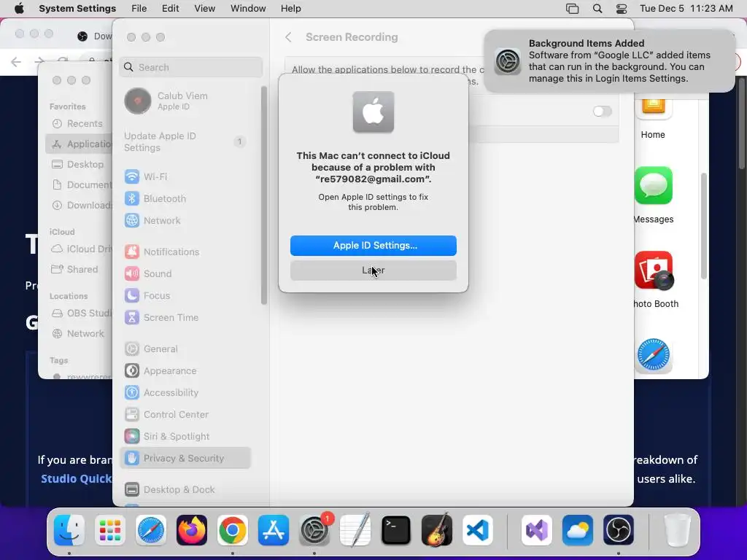Image resolution: width=747 pixels, height=560 pixels.
Task: Select Downloads in Finder sidebar
Action: [79, 205]
